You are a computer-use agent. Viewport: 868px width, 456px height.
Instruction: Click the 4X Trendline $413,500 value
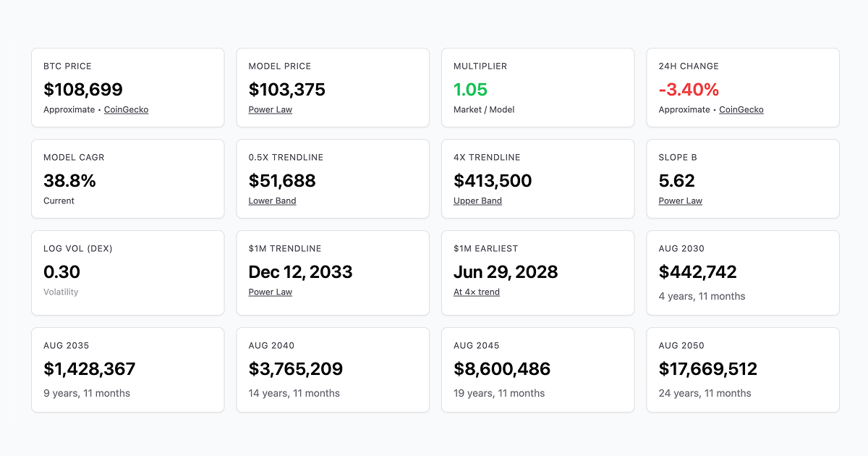pyautogui.click(x=493, y=181)
